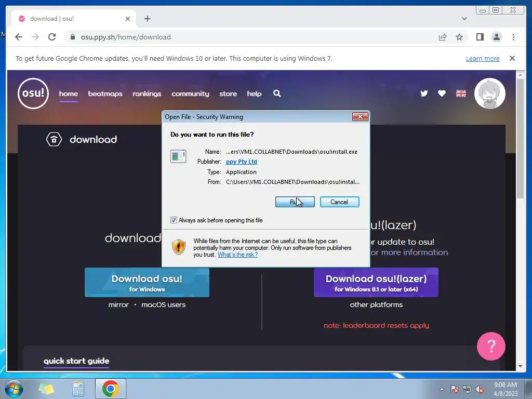Click the osu! logo in the header
532x399 pixels.
[x=33, y=94]
